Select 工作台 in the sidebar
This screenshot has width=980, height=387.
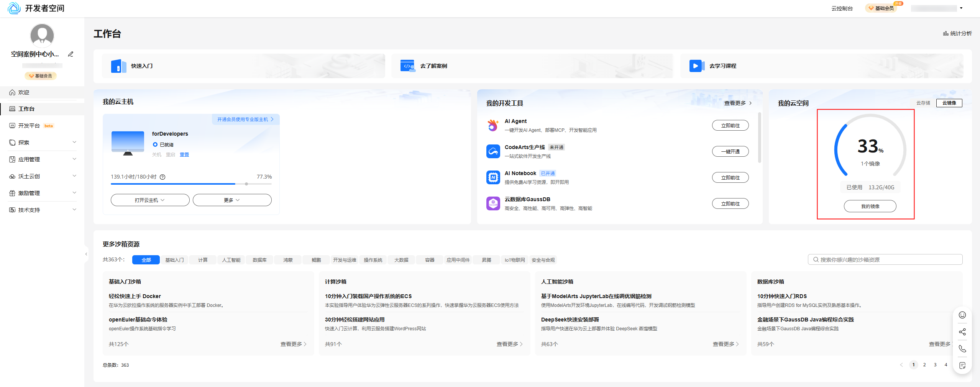42,109
